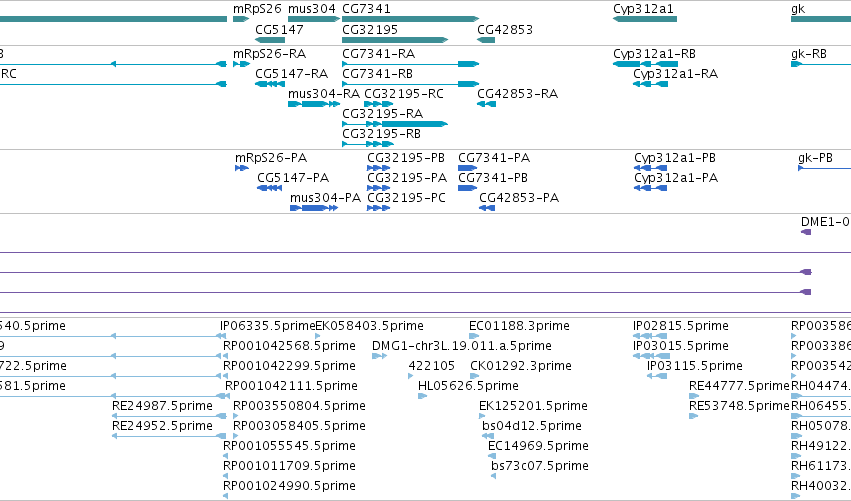The width and height of the screenshot is (851, 501).
Task: Click EST bs04d12.5prime
Action: tap(531, 426)
